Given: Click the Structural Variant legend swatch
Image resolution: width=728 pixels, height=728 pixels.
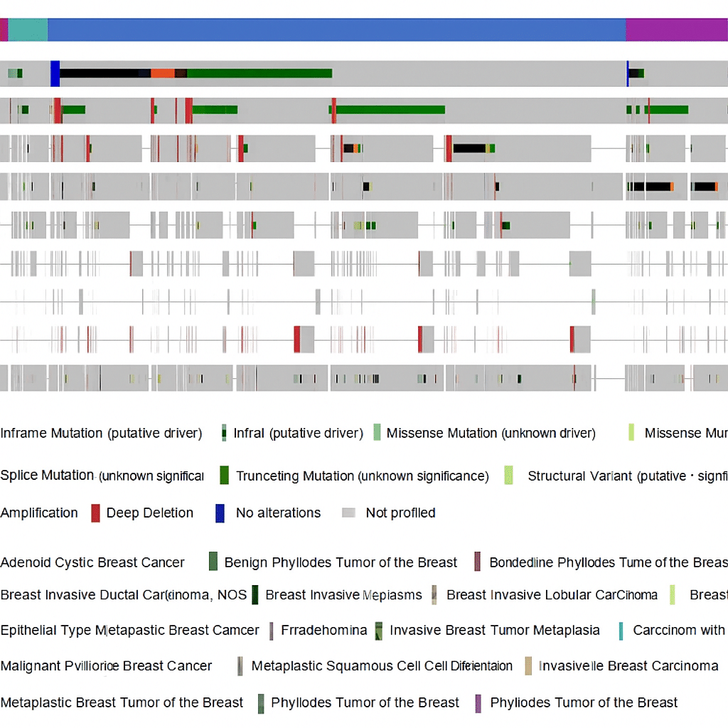Looking at the screenshot, I should coord(508,476).
